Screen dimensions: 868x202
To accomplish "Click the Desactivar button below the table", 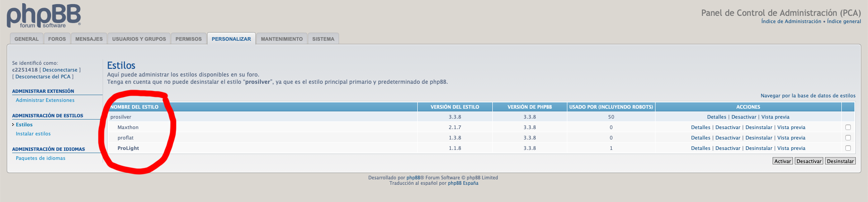I will 809,161.
